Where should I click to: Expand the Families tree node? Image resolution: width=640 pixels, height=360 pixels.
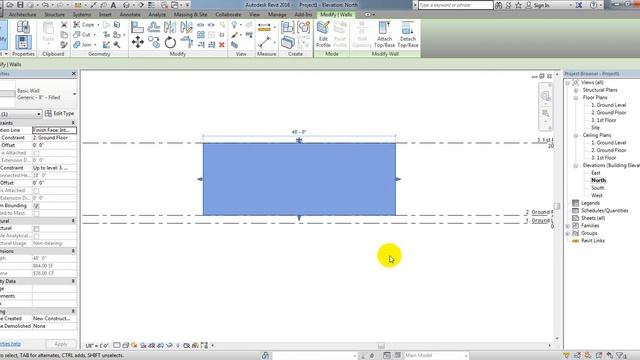click(x=568, y=226)
